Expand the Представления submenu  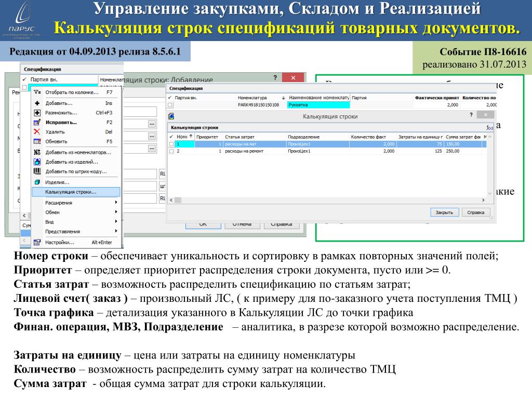[116, 231]
